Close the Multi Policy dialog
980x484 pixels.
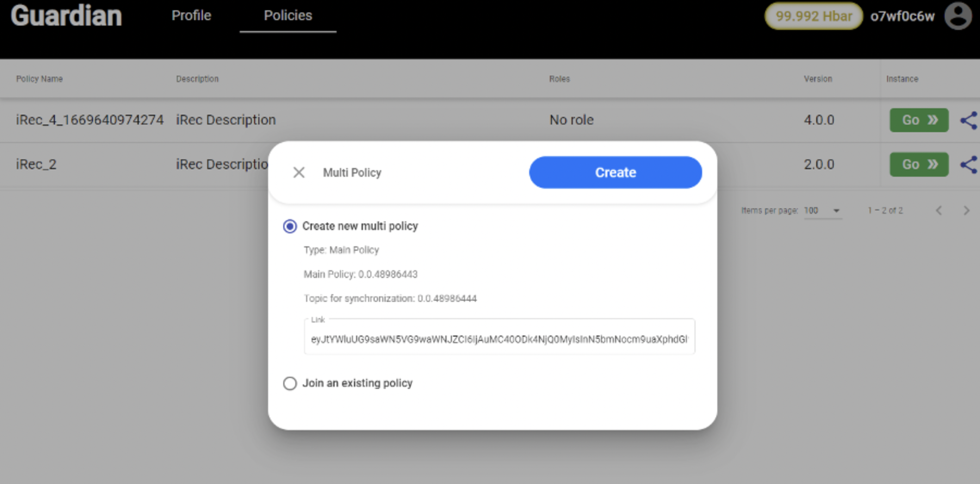point(299,172)
